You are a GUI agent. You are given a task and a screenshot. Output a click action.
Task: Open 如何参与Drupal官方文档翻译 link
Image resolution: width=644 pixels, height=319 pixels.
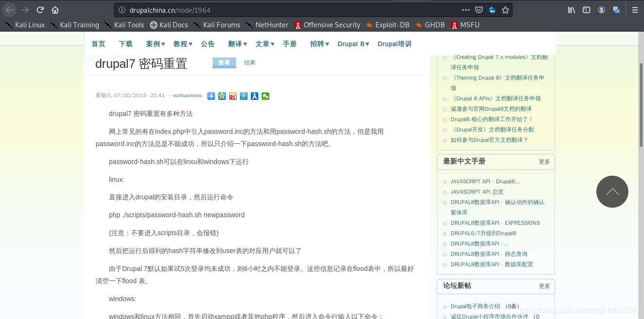point(489,140)
